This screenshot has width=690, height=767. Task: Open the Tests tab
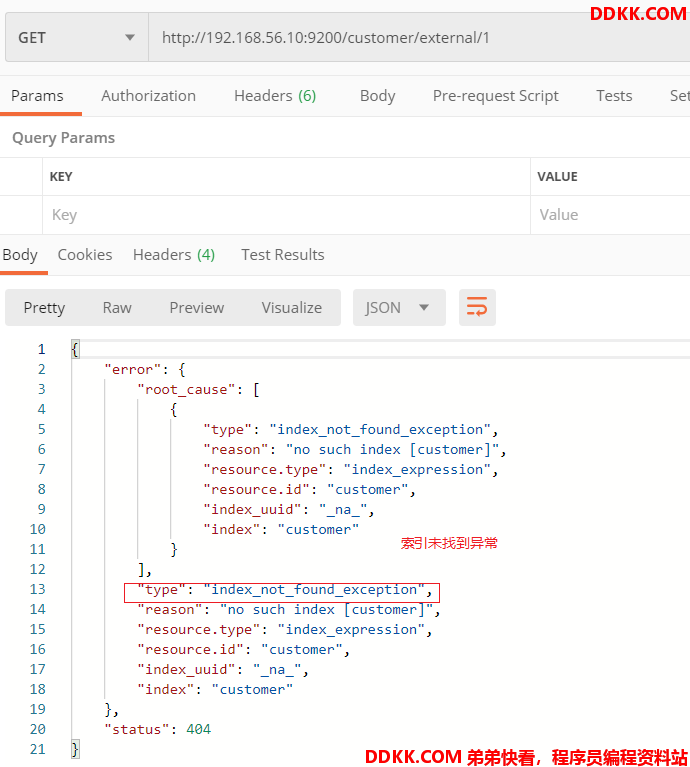[614, 96]
